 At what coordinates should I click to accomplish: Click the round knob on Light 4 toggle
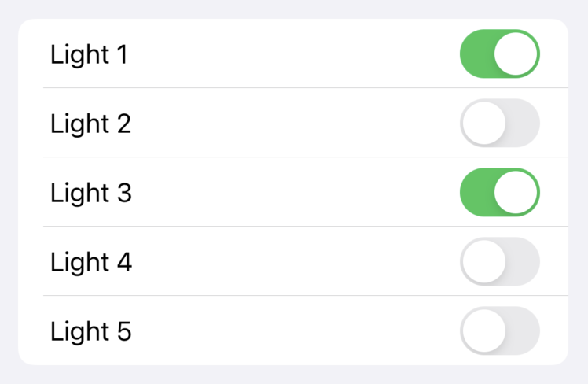(x=483, y=261)
